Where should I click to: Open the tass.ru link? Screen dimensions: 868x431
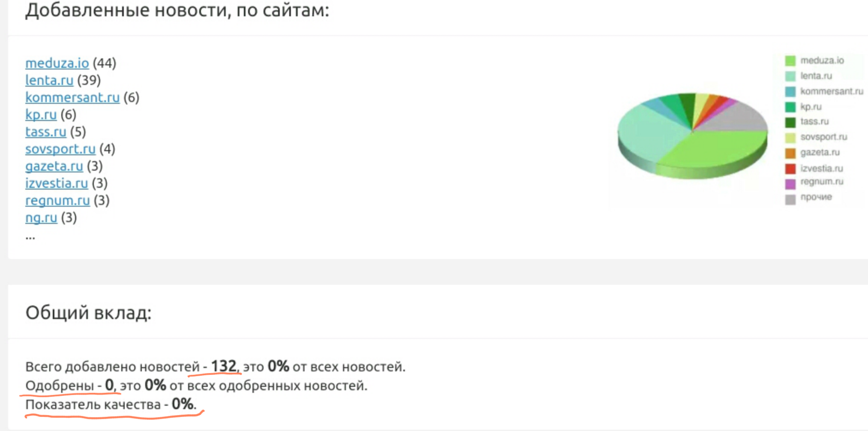coord(46,132)
